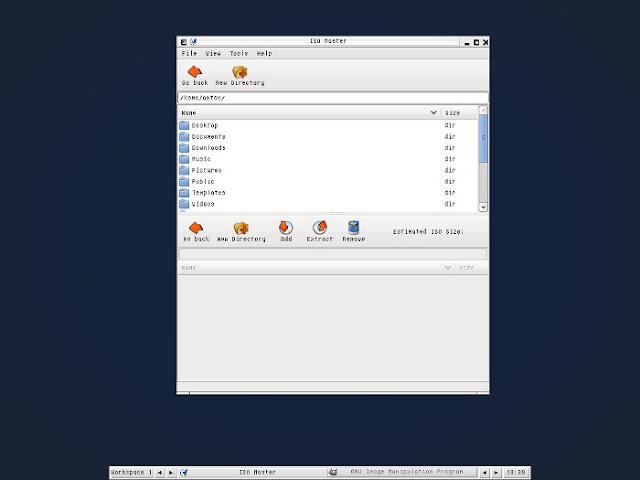The height and width of the screenshot is (480, 640).
Task: Select the Public row name text
Action: (203, 182)
